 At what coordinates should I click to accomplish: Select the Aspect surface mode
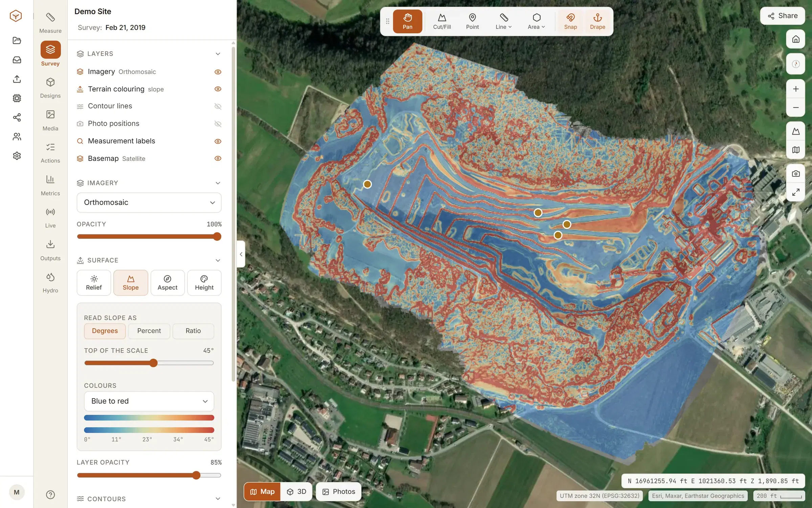(x=167, y=283)
